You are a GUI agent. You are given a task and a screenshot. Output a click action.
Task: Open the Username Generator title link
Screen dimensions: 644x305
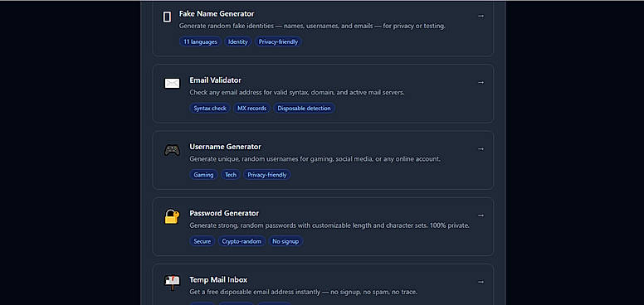225,147
